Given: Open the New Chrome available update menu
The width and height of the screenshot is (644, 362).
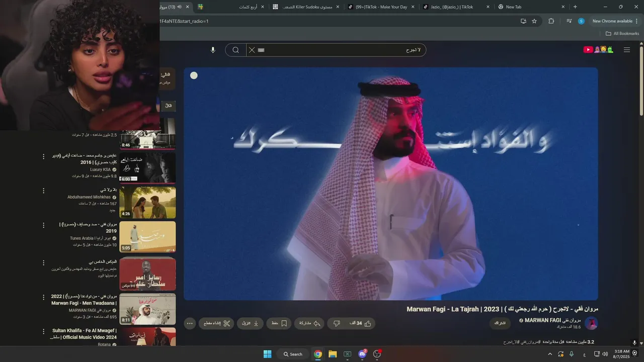Looking at the screenshot, I should point(615,21).
